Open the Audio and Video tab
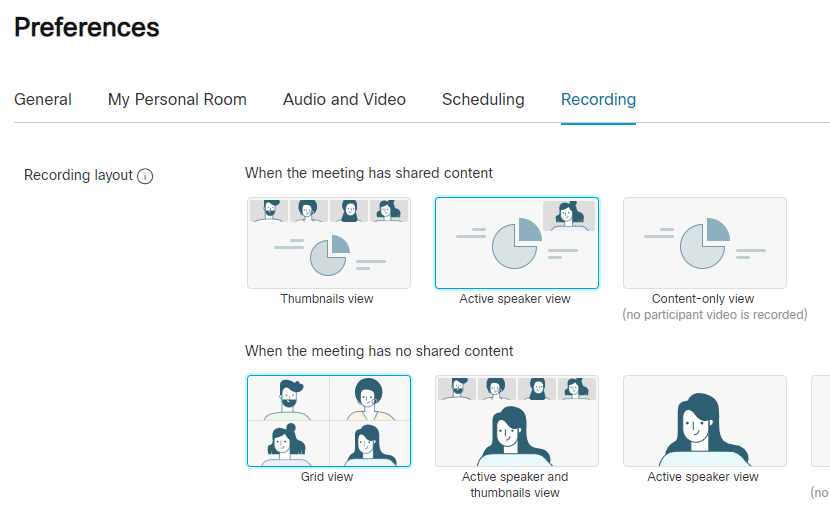830x505 pixels. 344,100
